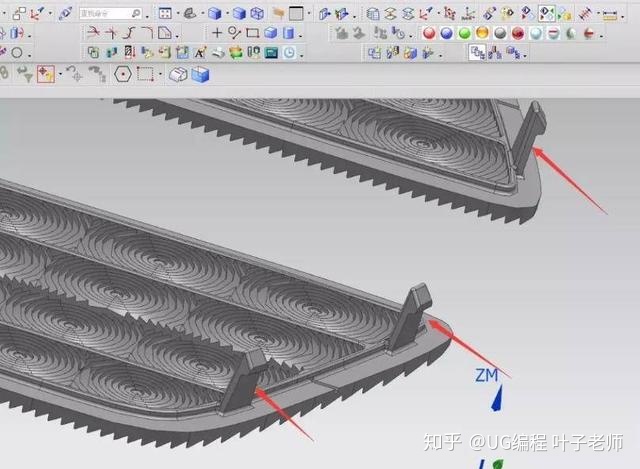Click the command search input field
The image size is (640, 469).
click(110, 13)
